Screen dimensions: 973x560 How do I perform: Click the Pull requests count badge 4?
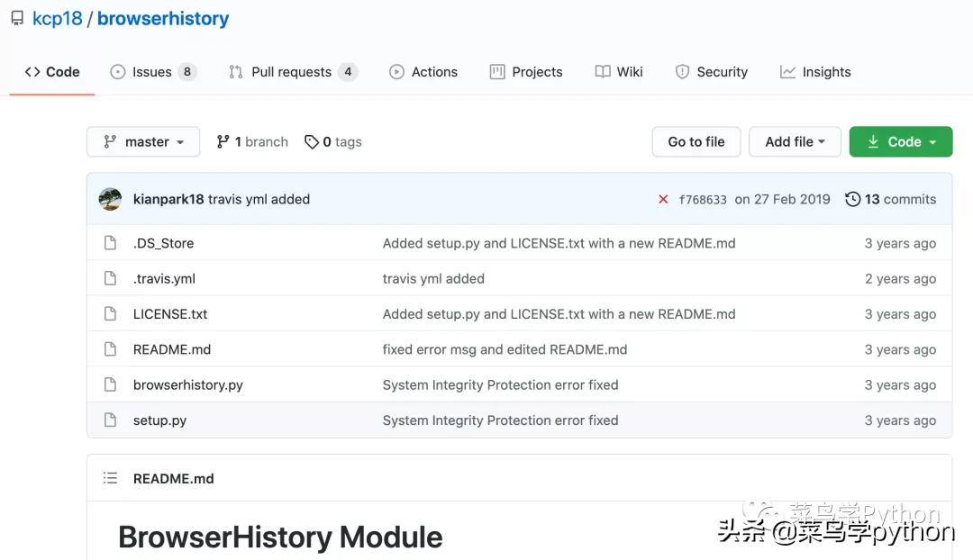click(x=348, y=72)
